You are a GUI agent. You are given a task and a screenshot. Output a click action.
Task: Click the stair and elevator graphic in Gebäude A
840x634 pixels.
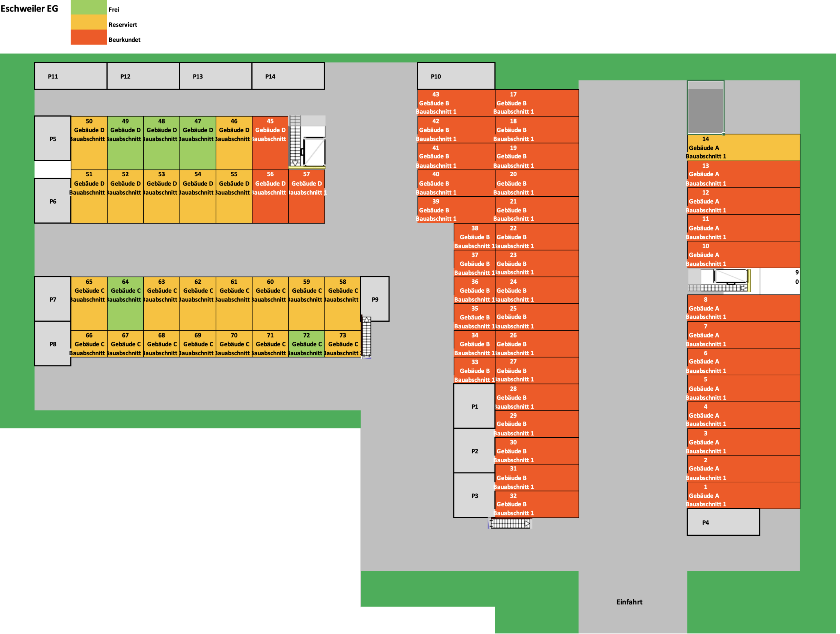720,281
